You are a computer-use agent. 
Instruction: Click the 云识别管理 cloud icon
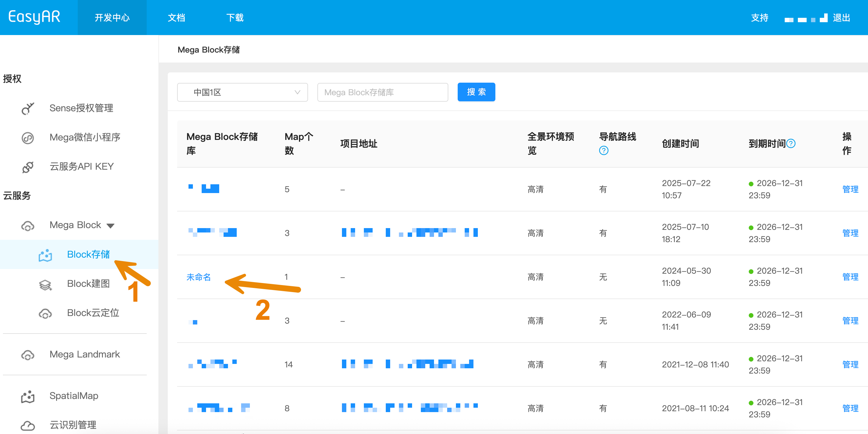28,425
